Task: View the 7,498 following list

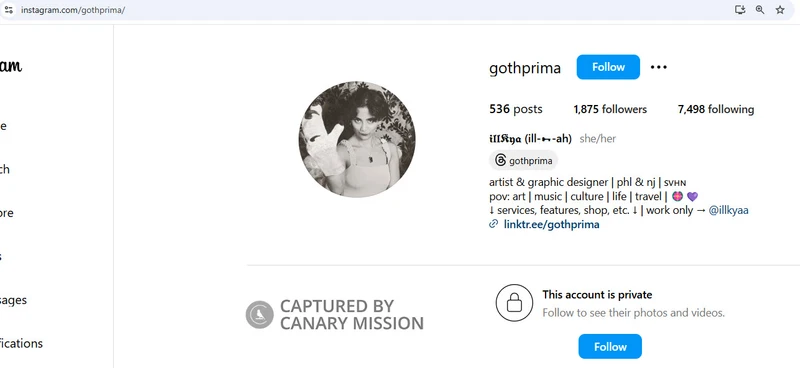Action: (716, 109)
